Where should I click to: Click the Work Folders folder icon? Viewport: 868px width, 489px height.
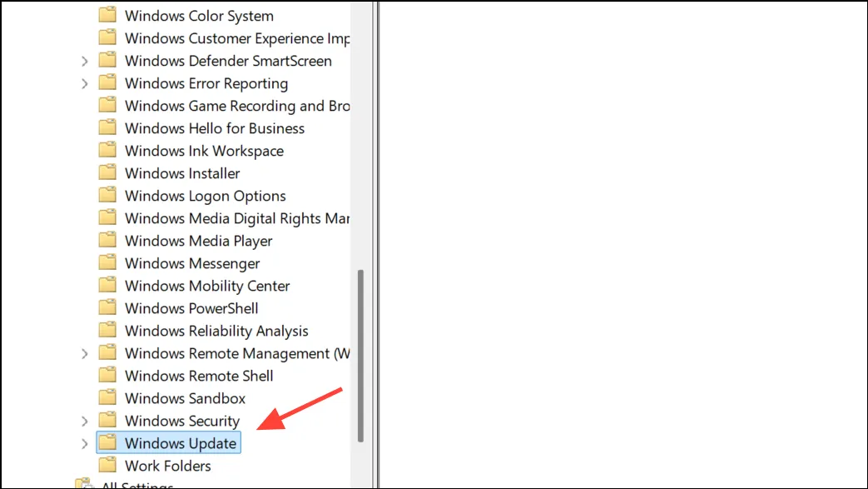pos(107,465)
